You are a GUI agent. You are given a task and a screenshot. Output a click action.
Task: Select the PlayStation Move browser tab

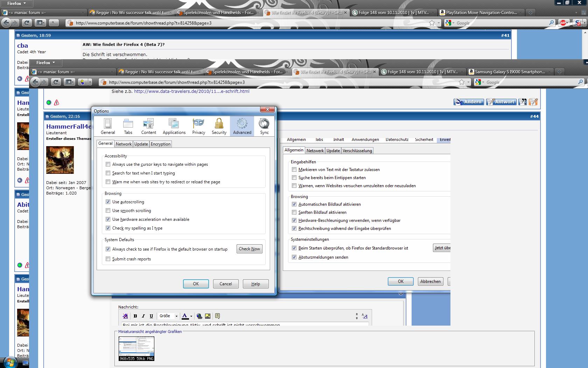coord(481,13)
